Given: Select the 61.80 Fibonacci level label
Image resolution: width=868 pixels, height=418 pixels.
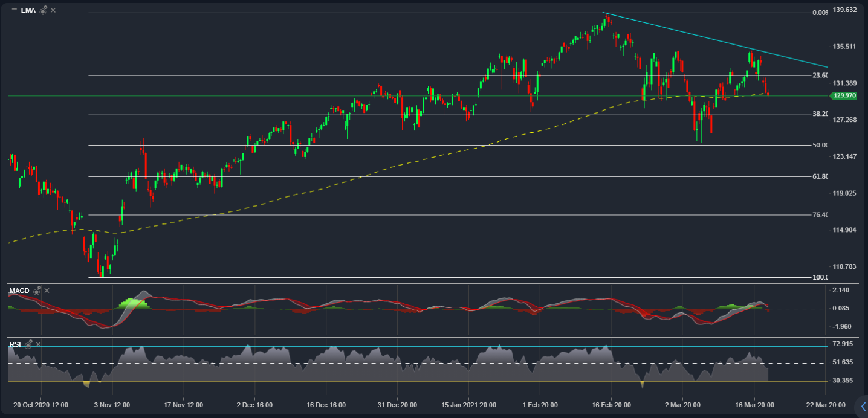Looking at the screenshot, I should [820, 176].
